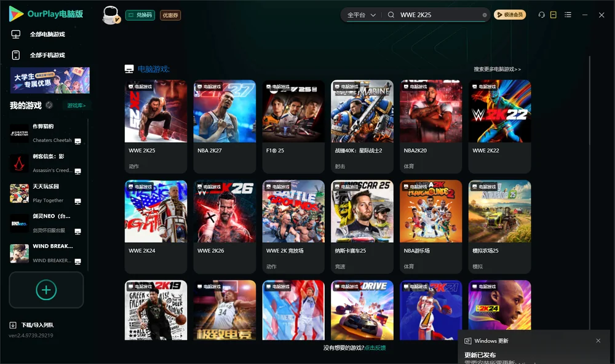Open the 兑换码 redeem code button
Viewport: 615px width, 364px height.
(x=140, y=15)
